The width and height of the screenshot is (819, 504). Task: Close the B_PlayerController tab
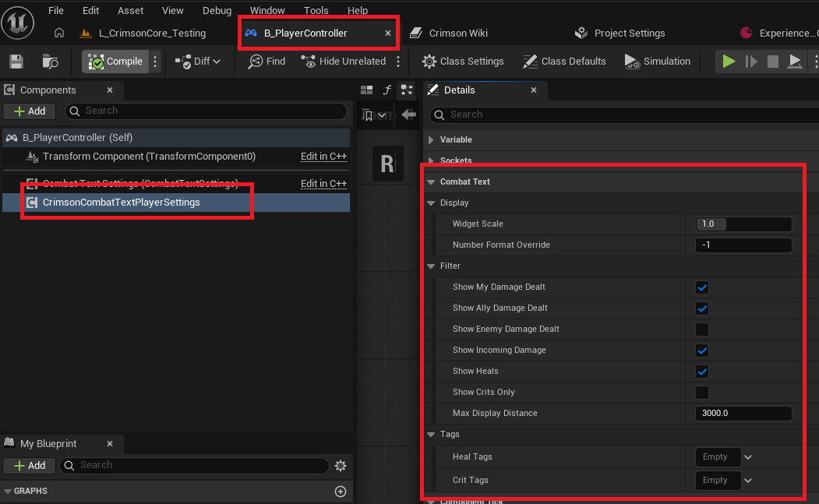tap(388, 33)
